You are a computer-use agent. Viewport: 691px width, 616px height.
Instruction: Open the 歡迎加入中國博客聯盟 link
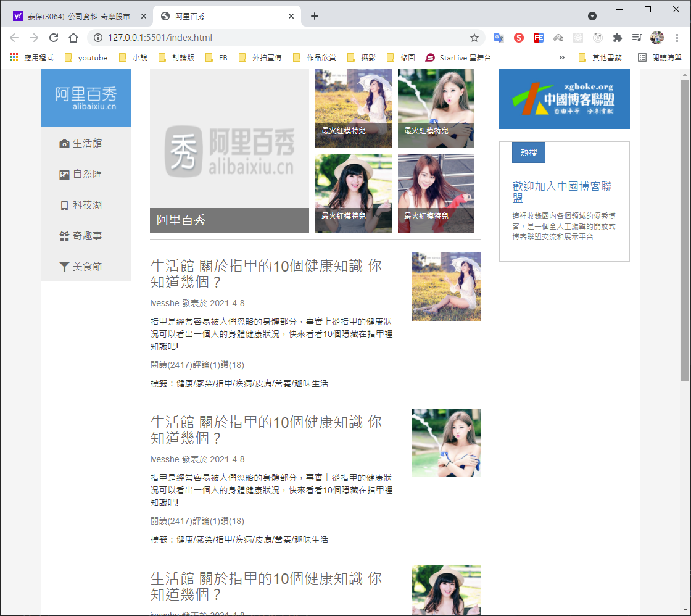[x=562, y=192]
